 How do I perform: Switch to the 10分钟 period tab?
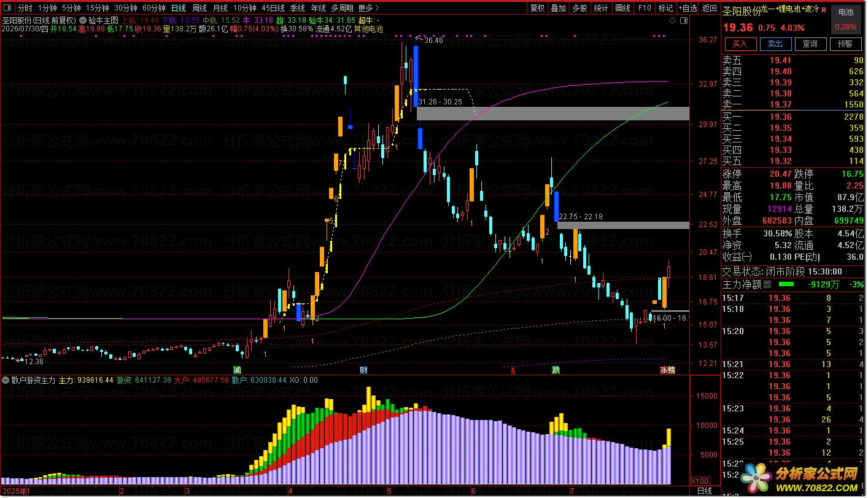[244, 8]
